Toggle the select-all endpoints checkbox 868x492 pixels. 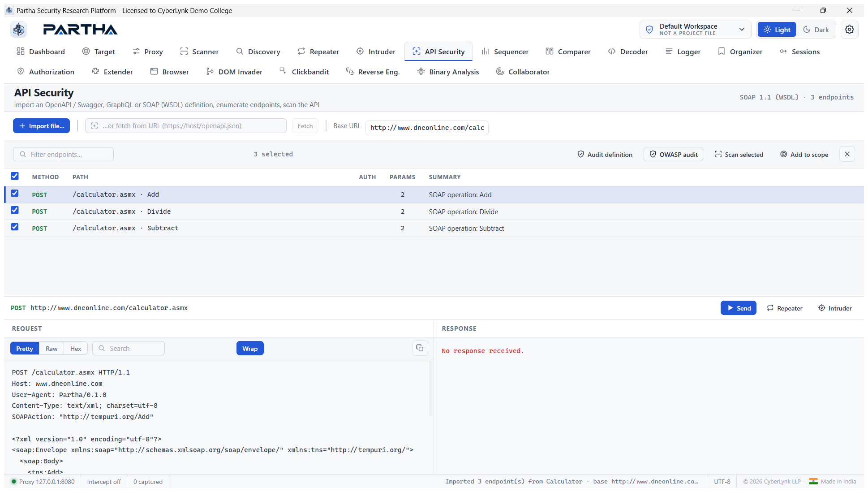15,176
